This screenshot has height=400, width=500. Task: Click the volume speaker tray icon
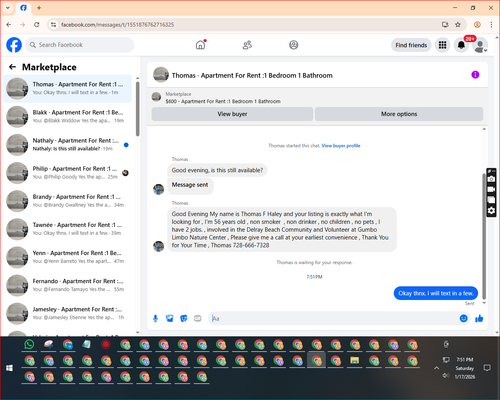coord(446,376)
